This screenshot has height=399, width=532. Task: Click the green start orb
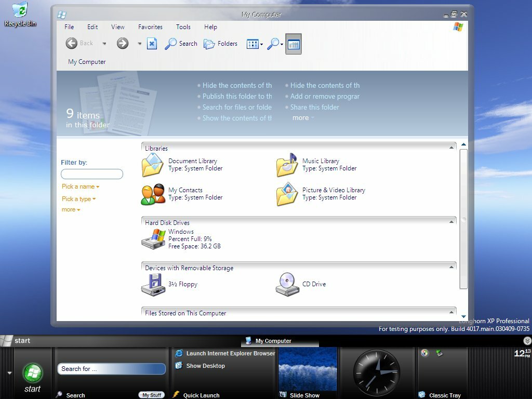click(x=33, y=373)
